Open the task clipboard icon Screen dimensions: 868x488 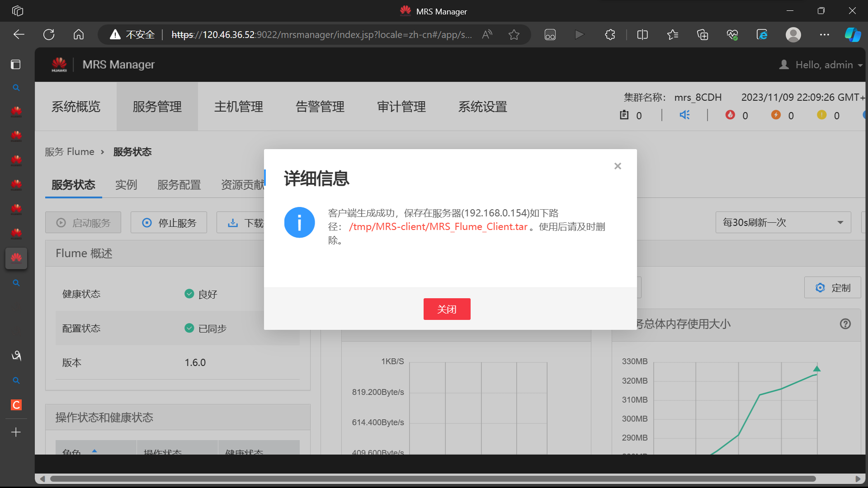[624, 115]
